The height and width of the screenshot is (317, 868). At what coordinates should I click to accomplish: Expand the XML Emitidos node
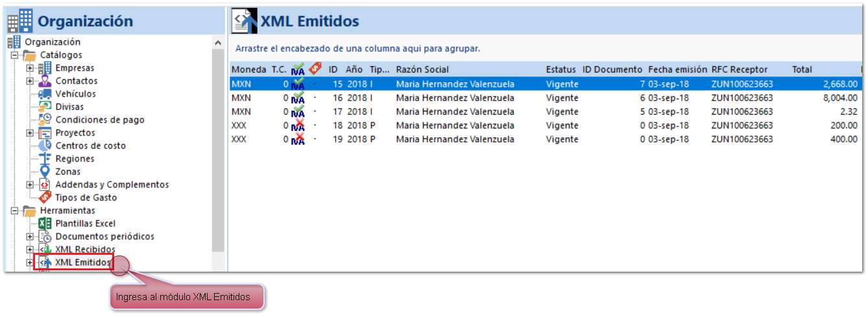click(30, 263)
